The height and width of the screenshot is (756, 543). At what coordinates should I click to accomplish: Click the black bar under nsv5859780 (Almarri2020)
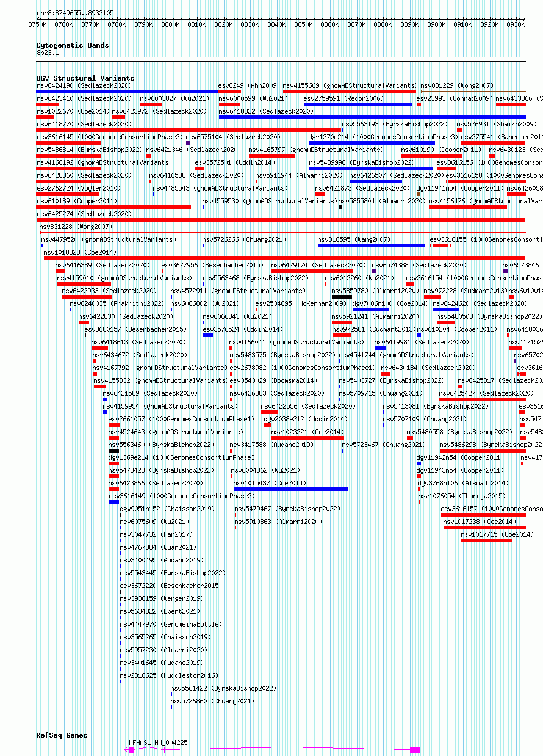[342, 297]
